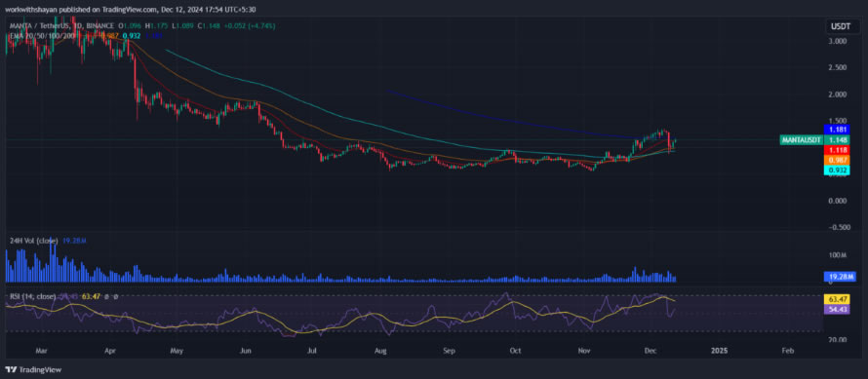Click the MANTAUSDT price scale label
This screenshot has height=379, width=868.
click(x=801, y=140)
